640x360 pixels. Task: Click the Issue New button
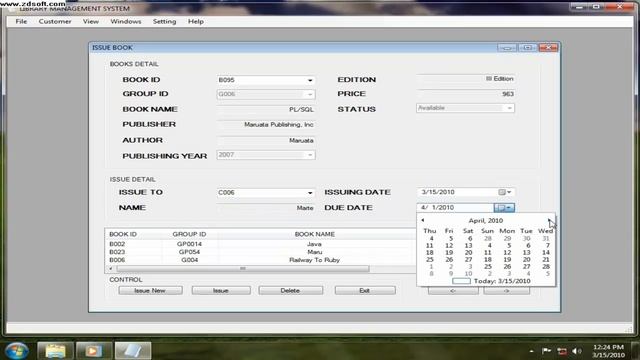pos(150,291)
